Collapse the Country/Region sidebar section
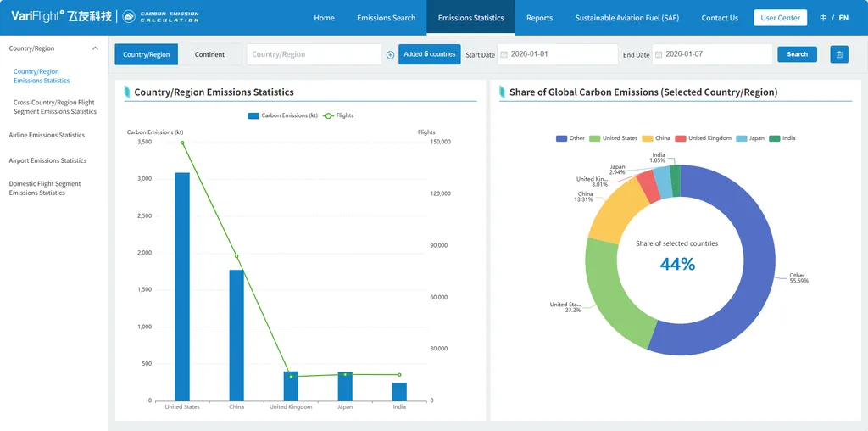Viewport: 868px width, 431px height. (95, 48)
